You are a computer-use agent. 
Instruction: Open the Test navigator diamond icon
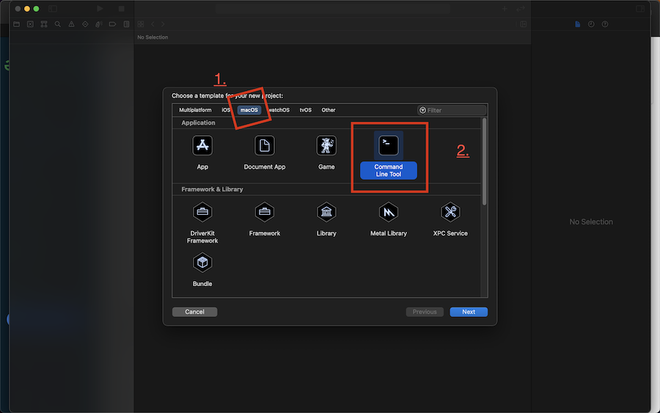coord(85,24)
